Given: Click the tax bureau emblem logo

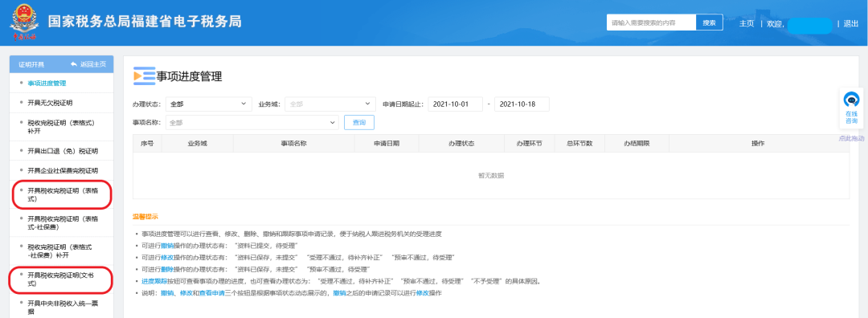Looking at the screenshot, I should 23,22.
